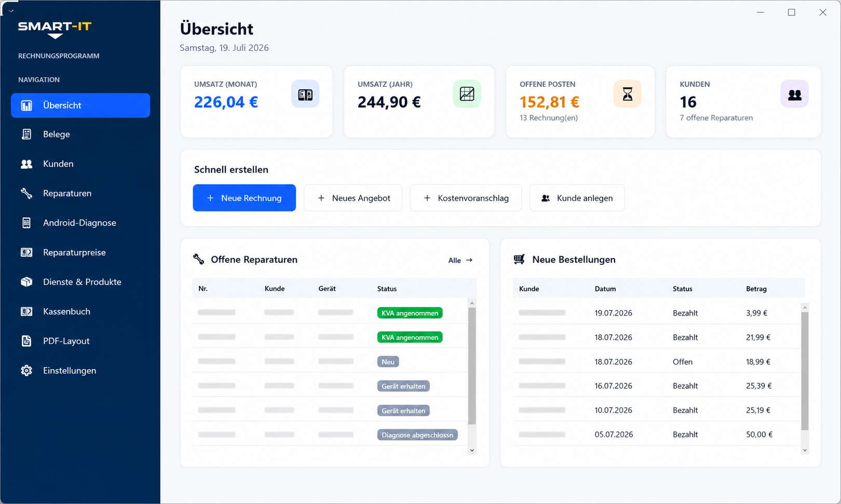The height and width of the screenshot is (504, 841).
Task: Click the cart icon beside Neue Bestellungen
Action: coord(519,259)
